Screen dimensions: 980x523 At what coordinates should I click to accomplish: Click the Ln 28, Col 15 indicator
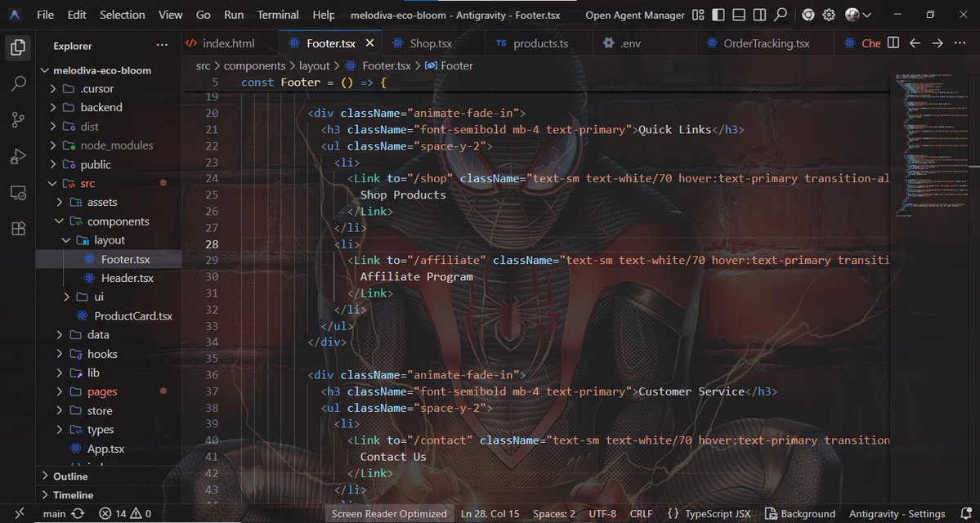click(x=490, y=514)
